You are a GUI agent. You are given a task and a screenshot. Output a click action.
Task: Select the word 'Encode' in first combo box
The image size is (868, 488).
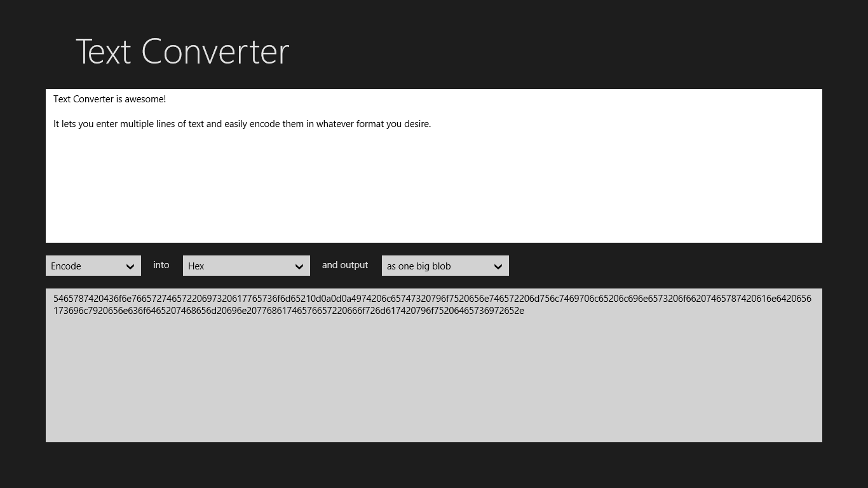tap(66, 266)
